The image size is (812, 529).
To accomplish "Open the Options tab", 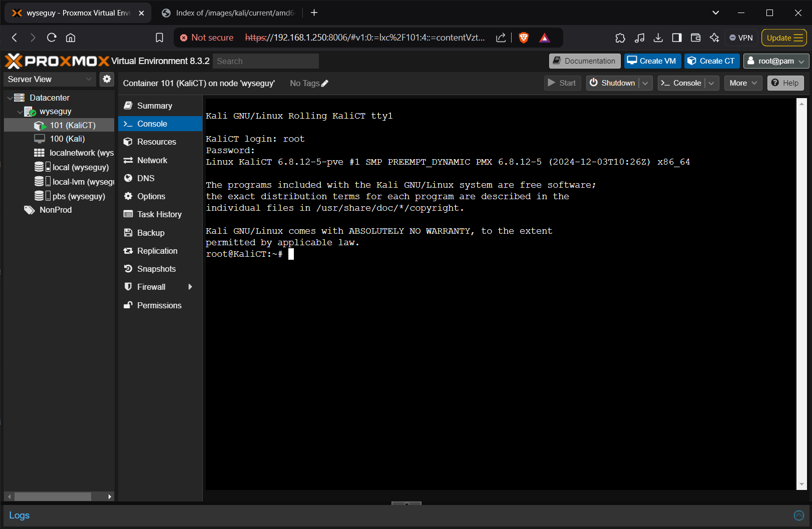I will [x=160, y=196].
